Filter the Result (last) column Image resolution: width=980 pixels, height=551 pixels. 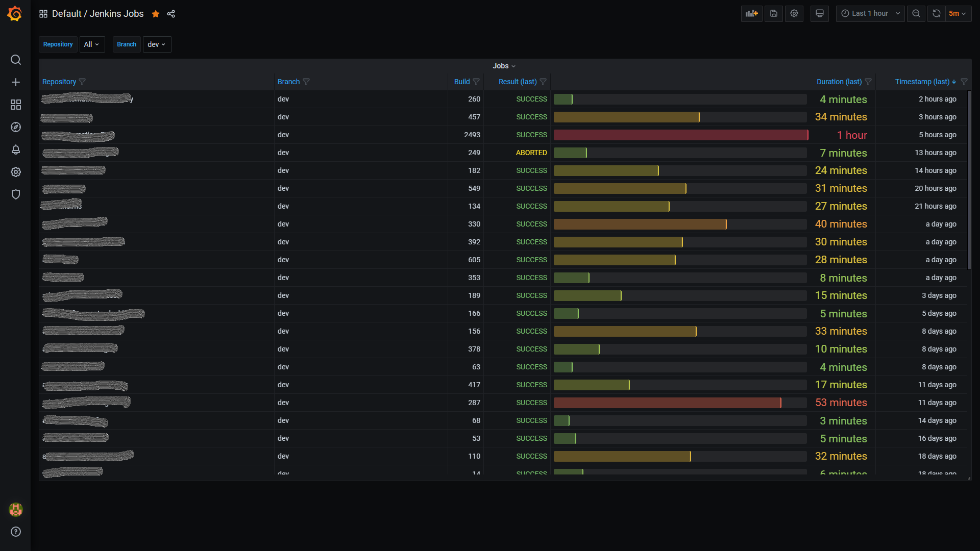[543, 82]
